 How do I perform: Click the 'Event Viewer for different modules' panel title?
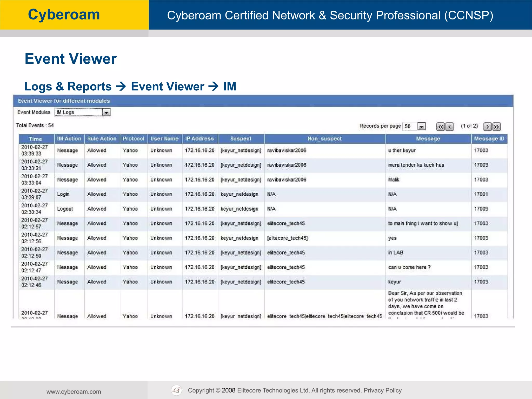(x=64, y=101)
